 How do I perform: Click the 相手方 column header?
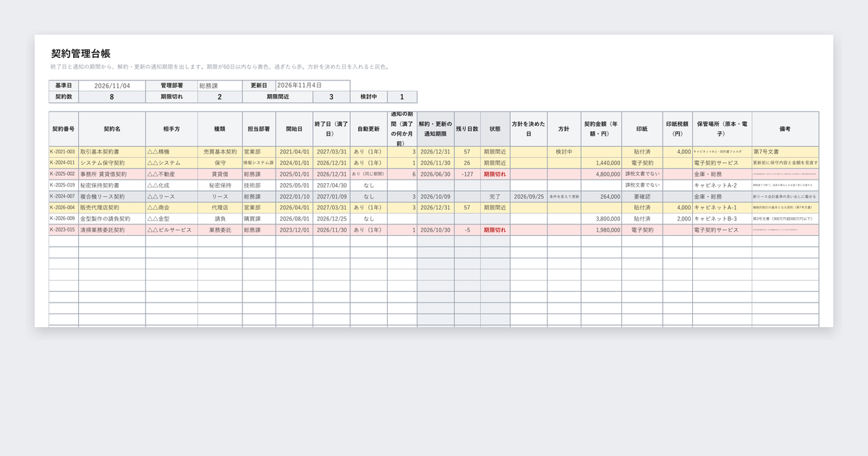tap(171, 129)
